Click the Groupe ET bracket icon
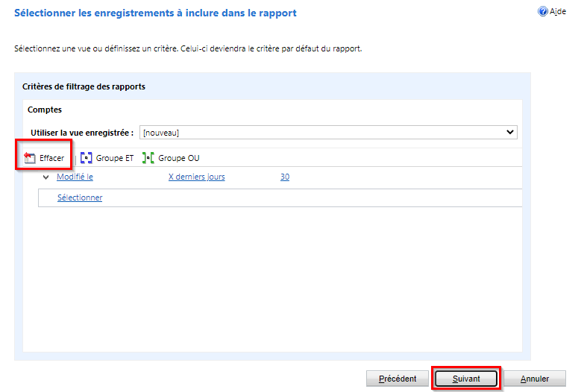The width and height of the screenshot is (584, 392). pyautogui.click(x=86, y=158)
